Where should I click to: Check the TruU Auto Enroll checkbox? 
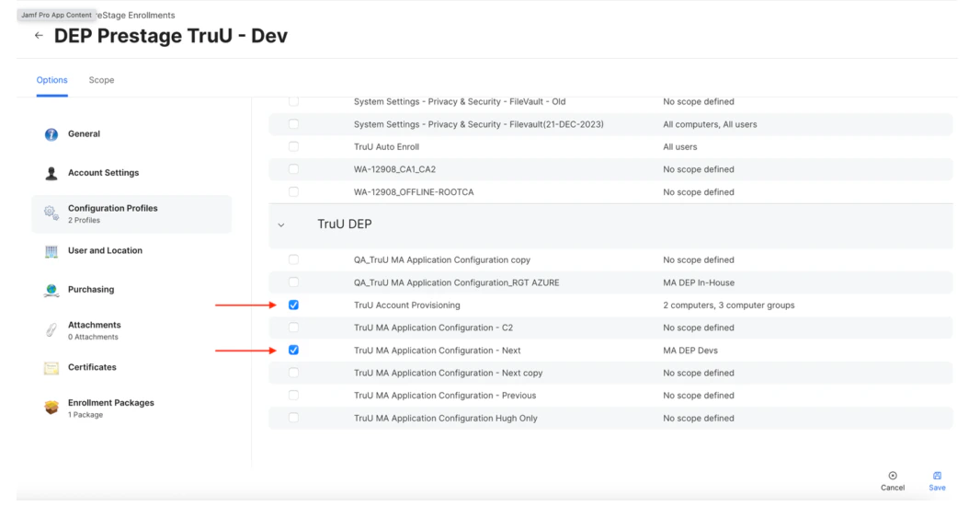(294, 146)
